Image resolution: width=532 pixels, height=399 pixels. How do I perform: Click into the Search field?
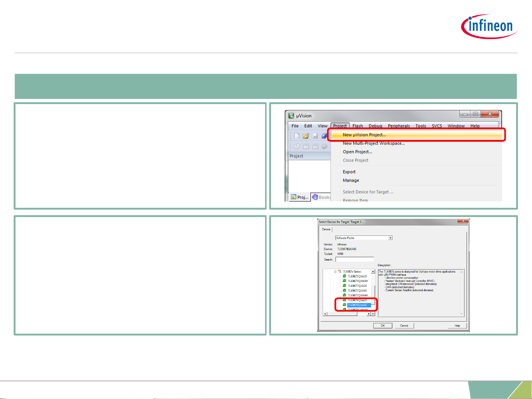pos(354,259)
